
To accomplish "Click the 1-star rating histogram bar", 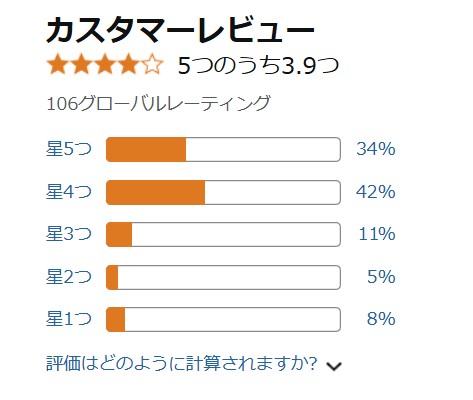I will click(223, 319).
